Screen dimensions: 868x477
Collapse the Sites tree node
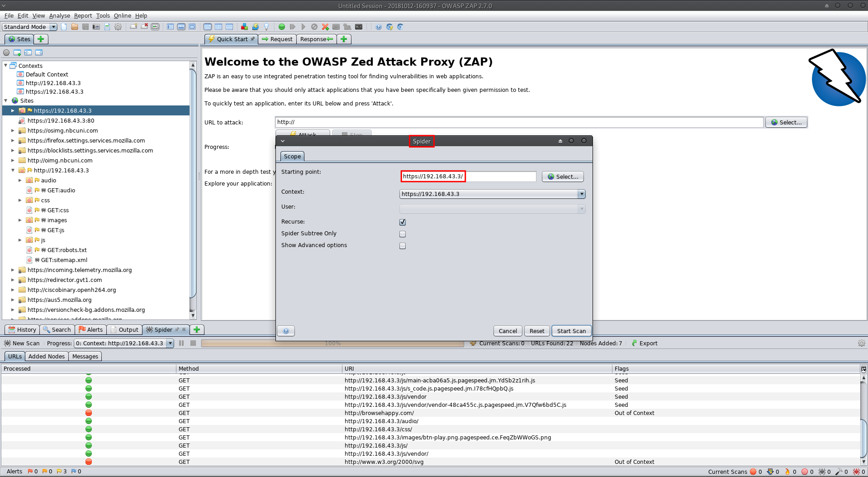[6, 100]
